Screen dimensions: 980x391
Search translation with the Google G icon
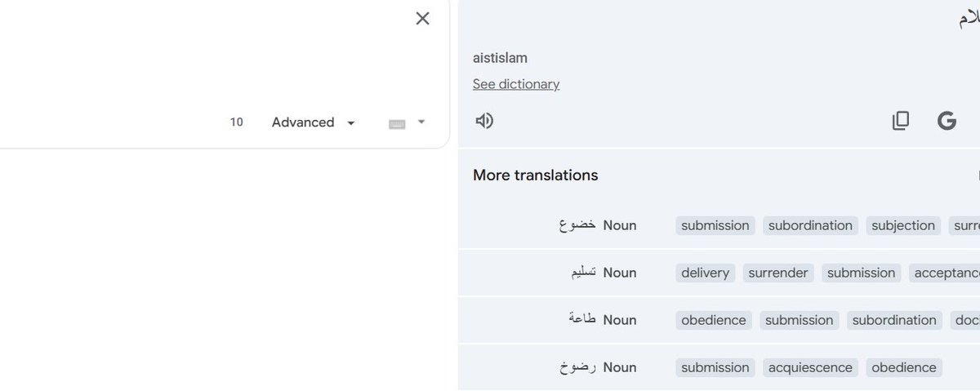tap(947, 121)
